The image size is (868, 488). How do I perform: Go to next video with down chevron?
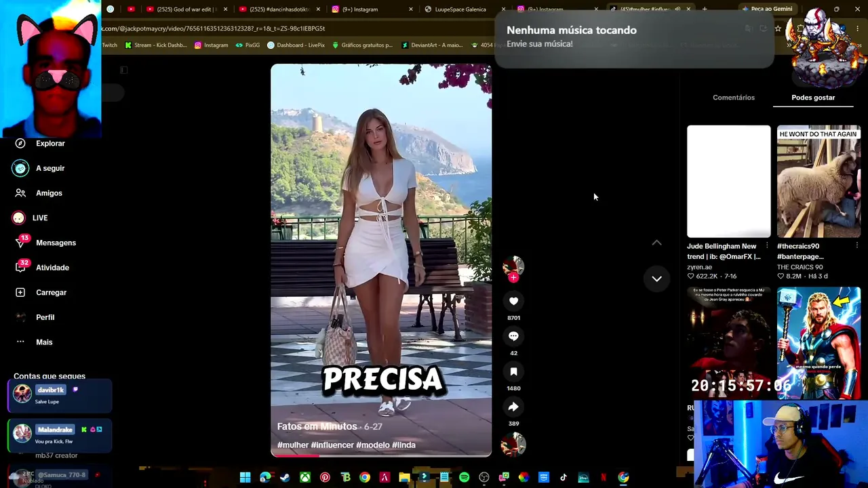point(656,279)
